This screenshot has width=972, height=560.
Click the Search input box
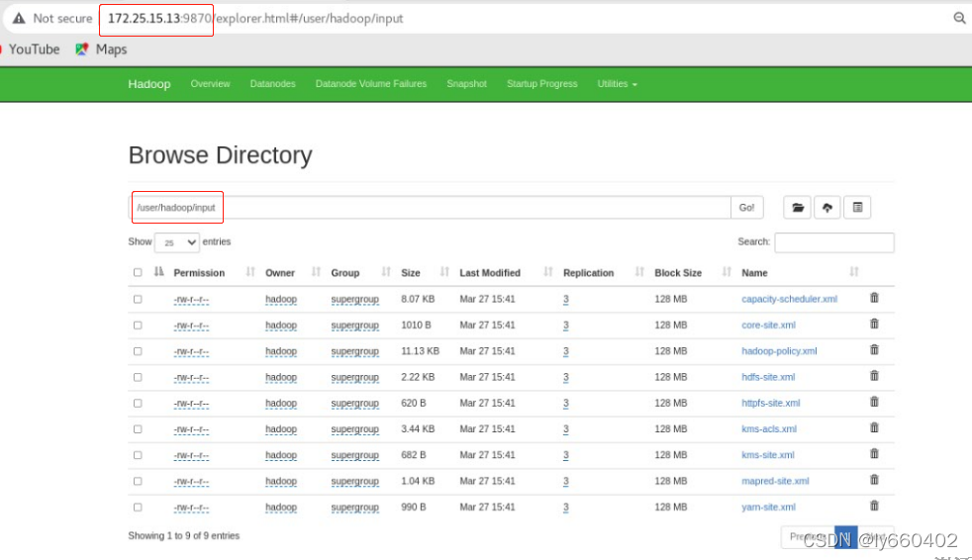tap(833, 242)
